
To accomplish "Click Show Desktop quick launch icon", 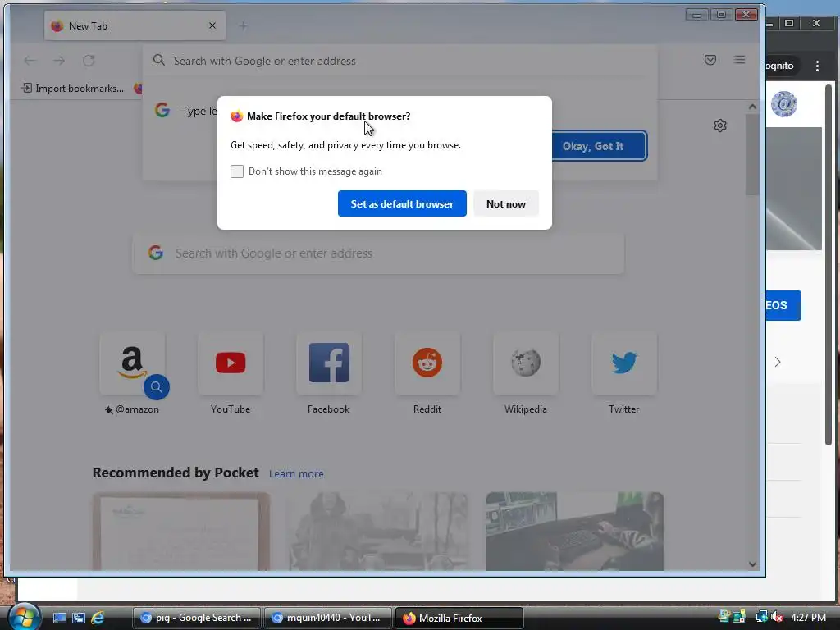I will 59,618.
